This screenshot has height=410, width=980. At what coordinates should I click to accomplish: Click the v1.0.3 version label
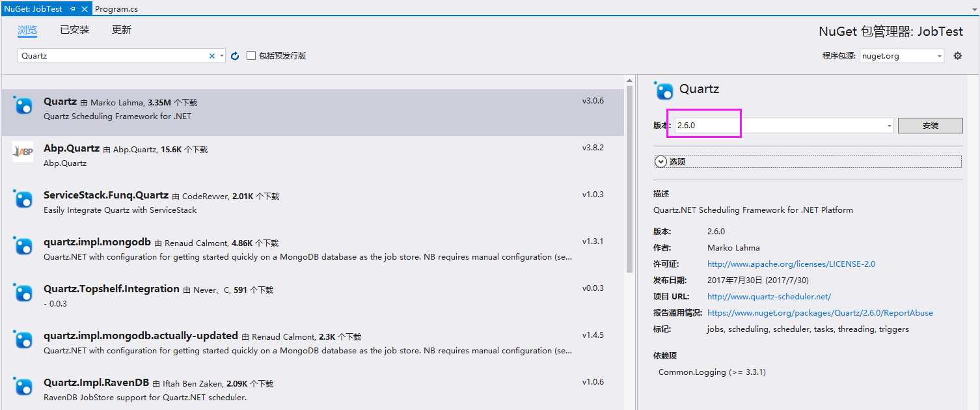point(593,195)
